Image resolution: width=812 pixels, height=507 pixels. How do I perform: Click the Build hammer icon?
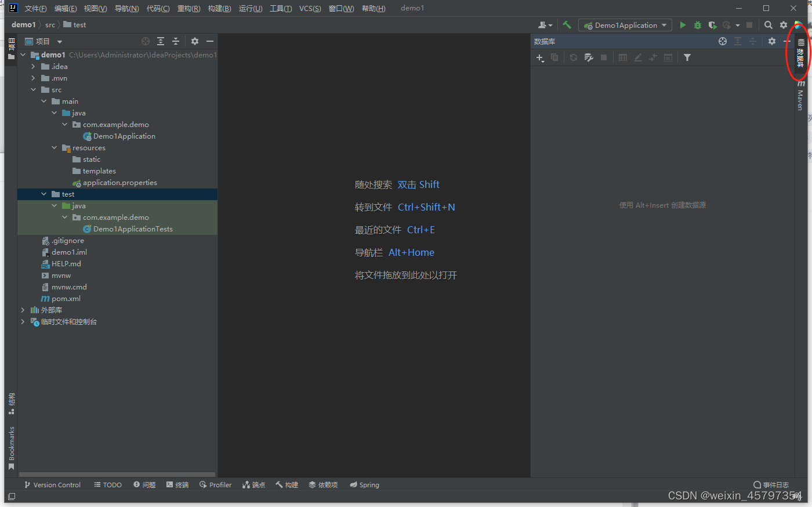click(567, 25)
